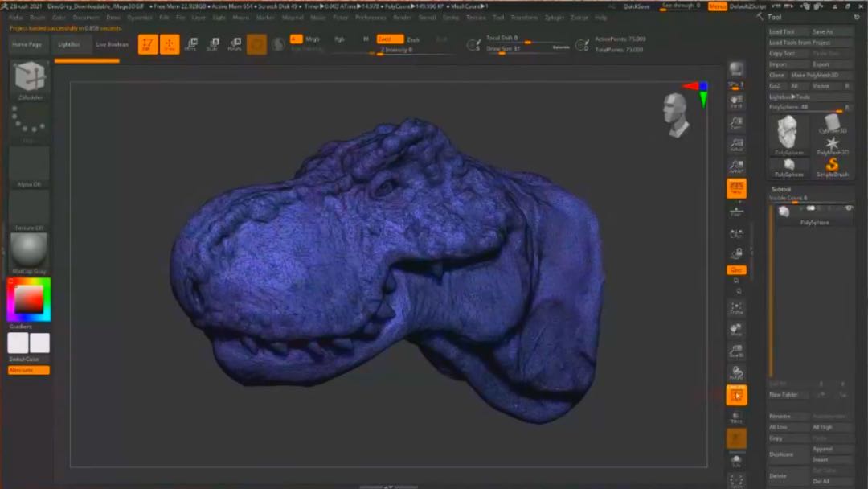Viewport: 868px width, 489px height.
Task: Open the Alpha Off selector
Action: [29, 163]
